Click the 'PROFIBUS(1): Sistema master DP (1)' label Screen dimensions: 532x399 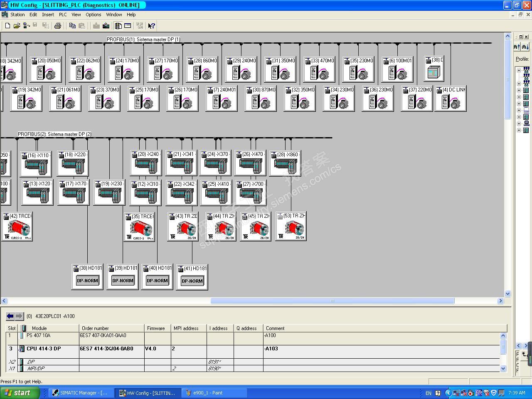(x=143, y=39)
